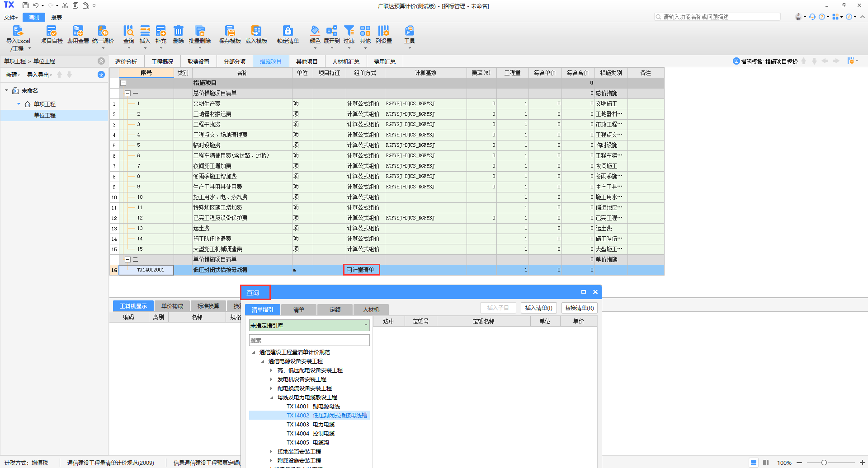Switch to the 分部分项 tab
868x468 pixels.
click(x=234, y=61)
